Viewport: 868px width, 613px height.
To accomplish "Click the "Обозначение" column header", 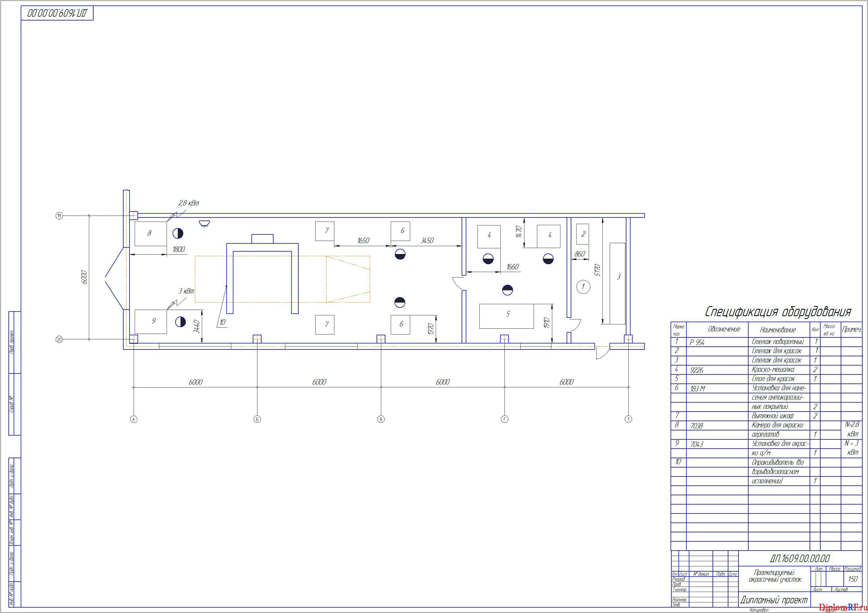I will (724, 329).
